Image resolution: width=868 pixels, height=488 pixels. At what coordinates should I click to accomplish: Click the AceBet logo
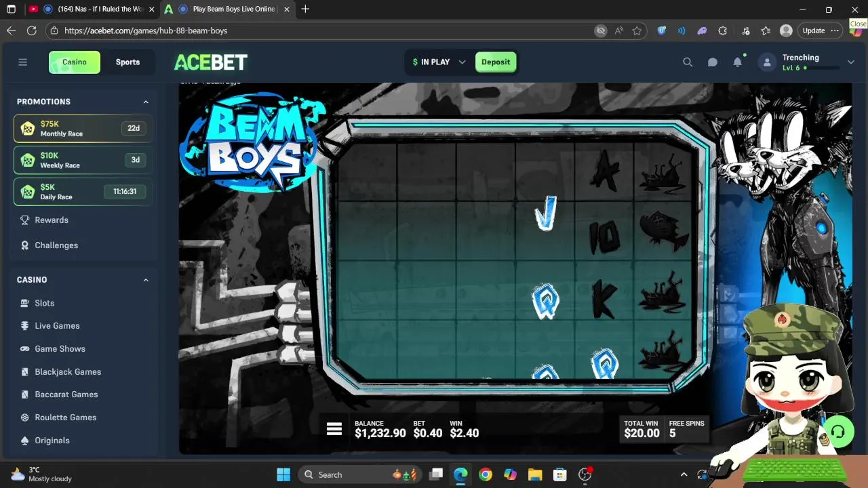(211, 62)
